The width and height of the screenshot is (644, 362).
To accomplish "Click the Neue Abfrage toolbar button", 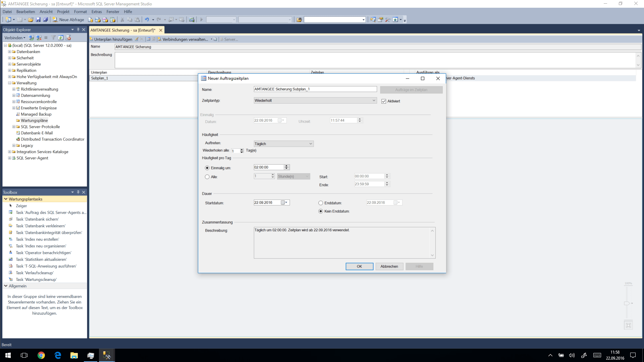I will [68, 20].
